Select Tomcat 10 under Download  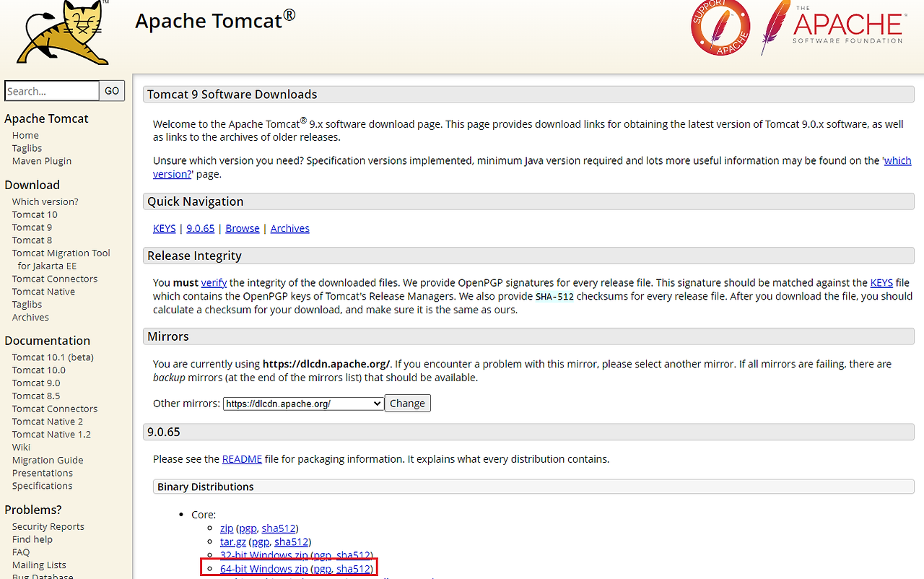(x=34, y=214)
